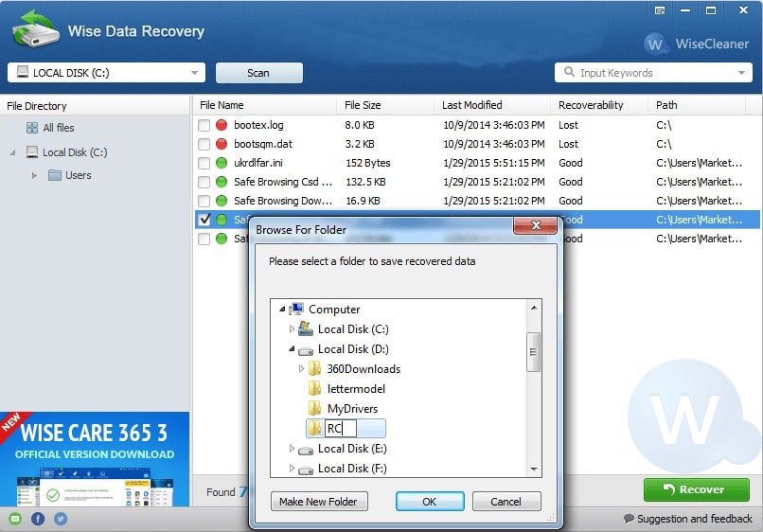Image resolution: width=763 pixels, height=532 pixels.
Task: Click the email icon in the bottom bar
Action: click(x=15, y=519)
